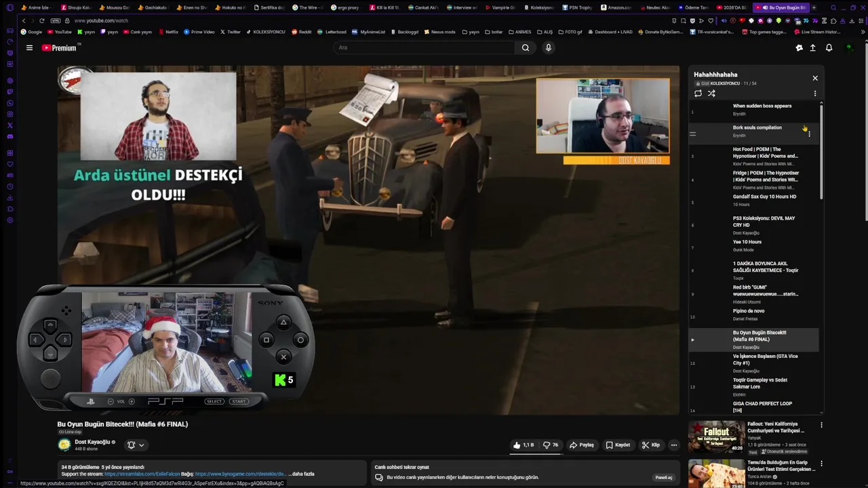Open options for Temu'da Bulduğum recommended video
This screenshot has width=868, height=488.
(821, 464)
